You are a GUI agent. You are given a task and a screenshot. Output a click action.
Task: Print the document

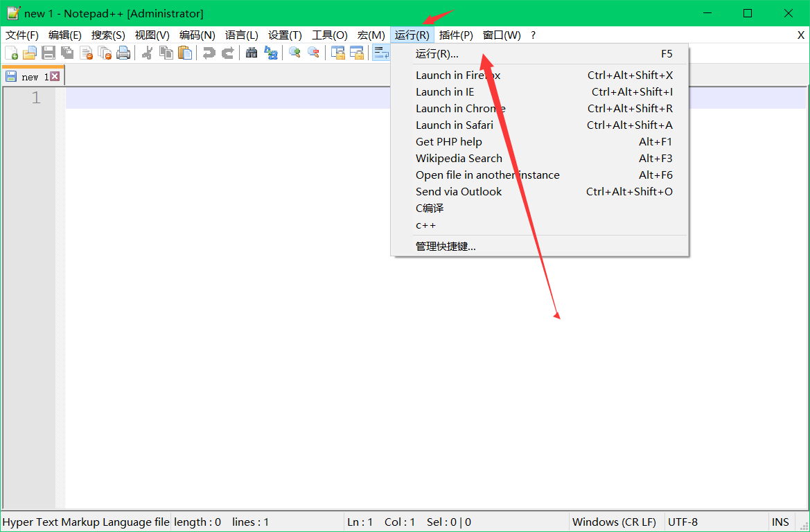pyautogui.click(x=121, y=53)
